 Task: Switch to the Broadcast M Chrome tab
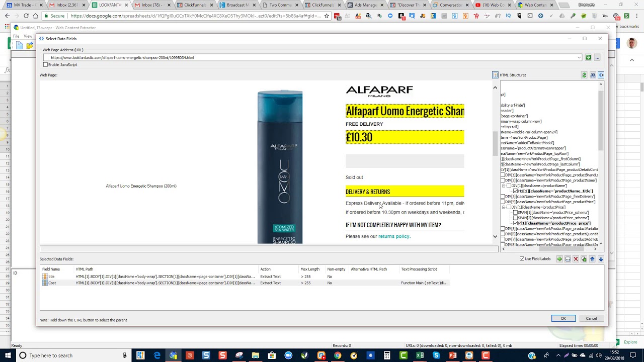click(x=237, y=5)
